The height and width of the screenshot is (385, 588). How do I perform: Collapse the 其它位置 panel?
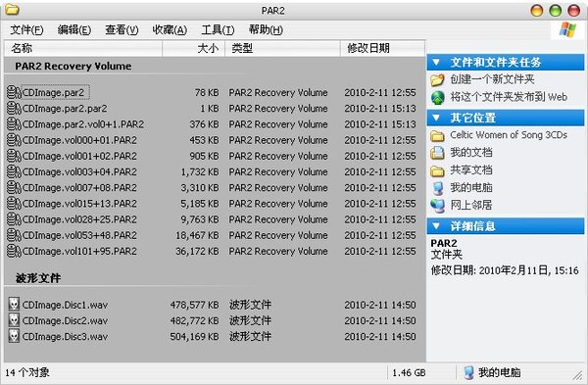(436, 118)
